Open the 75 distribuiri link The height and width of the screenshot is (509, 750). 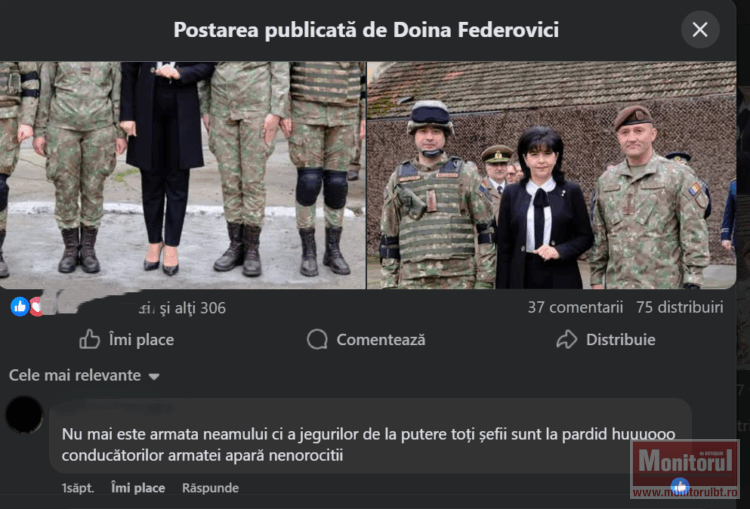[x=680, y=307]
